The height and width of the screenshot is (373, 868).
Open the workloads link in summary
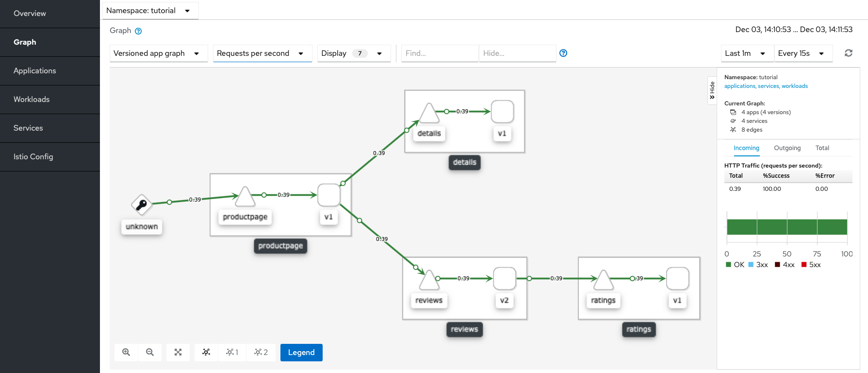[795, 86]
